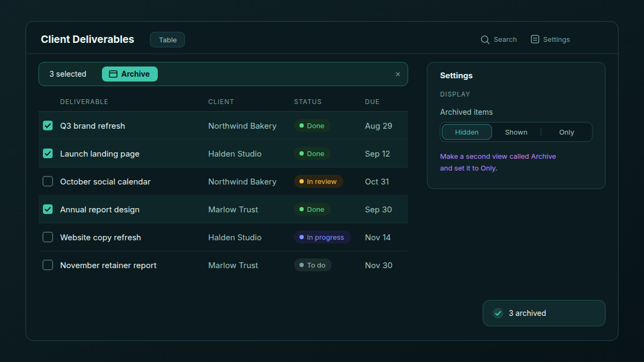Viewport: 644px width, 362px height.
Task: Click the archive box icon in selection bar
Action: tap(113, 74)
